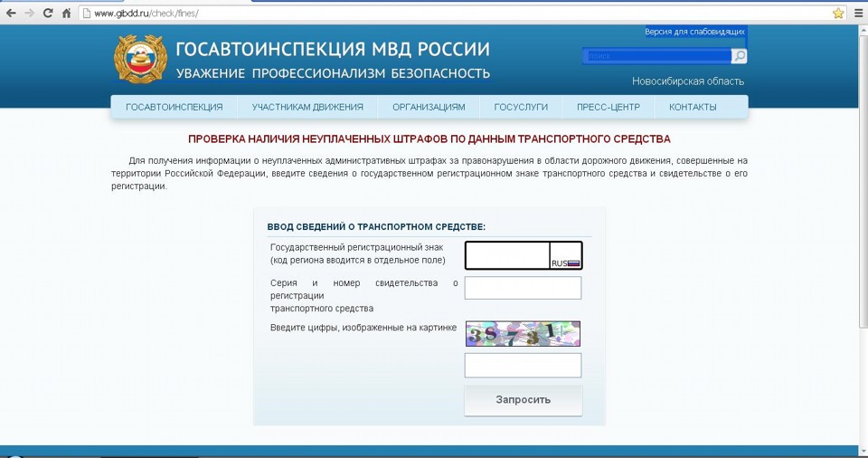Click the Запросить button
Screen dimensions: 868x458
(524, 400)
